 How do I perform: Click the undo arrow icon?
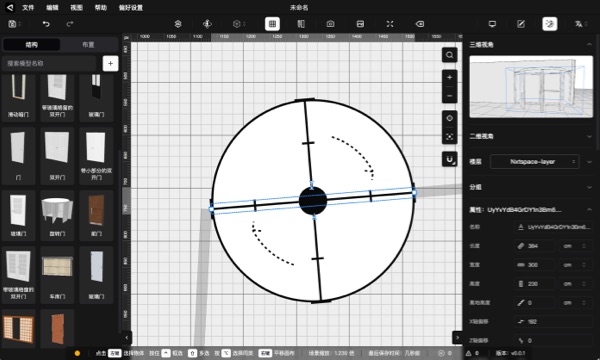(x=46, y=24)
